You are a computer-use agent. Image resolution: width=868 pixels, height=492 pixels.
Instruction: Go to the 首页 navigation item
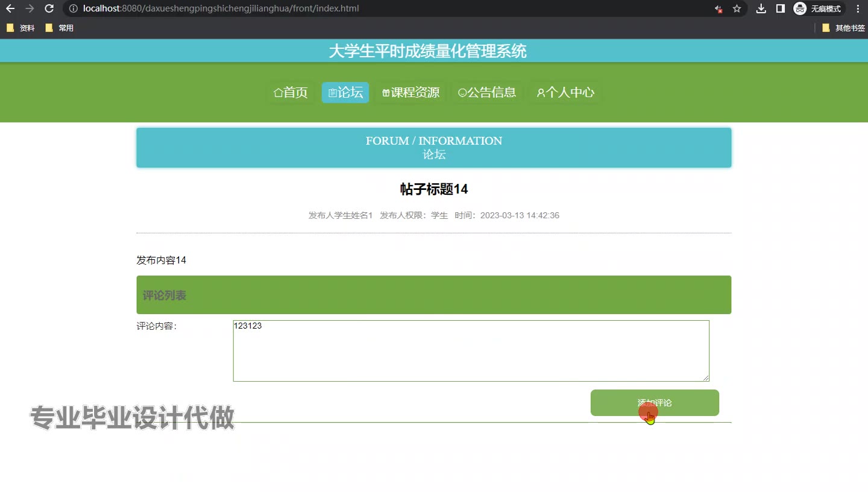point(291,92)
